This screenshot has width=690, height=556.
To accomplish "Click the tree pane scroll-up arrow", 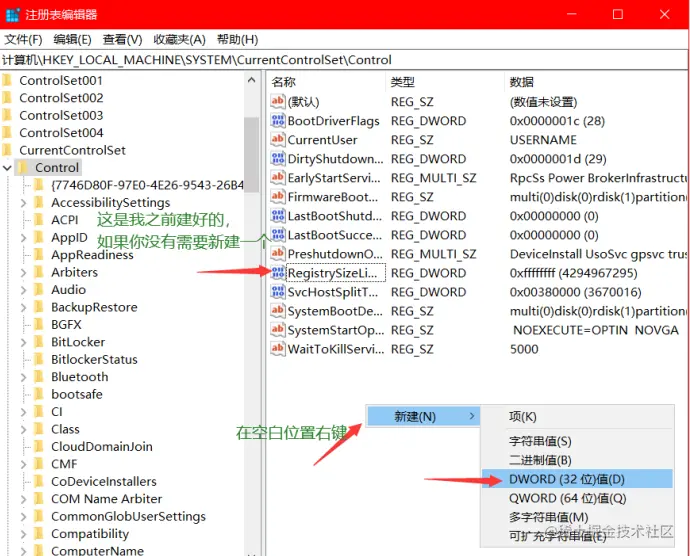I will click(251, 80).
